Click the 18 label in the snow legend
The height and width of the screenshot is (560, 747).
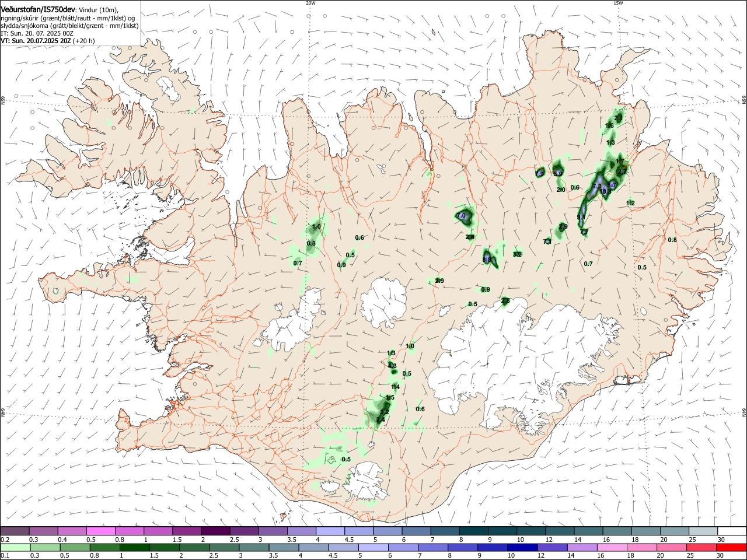(635, 540)
